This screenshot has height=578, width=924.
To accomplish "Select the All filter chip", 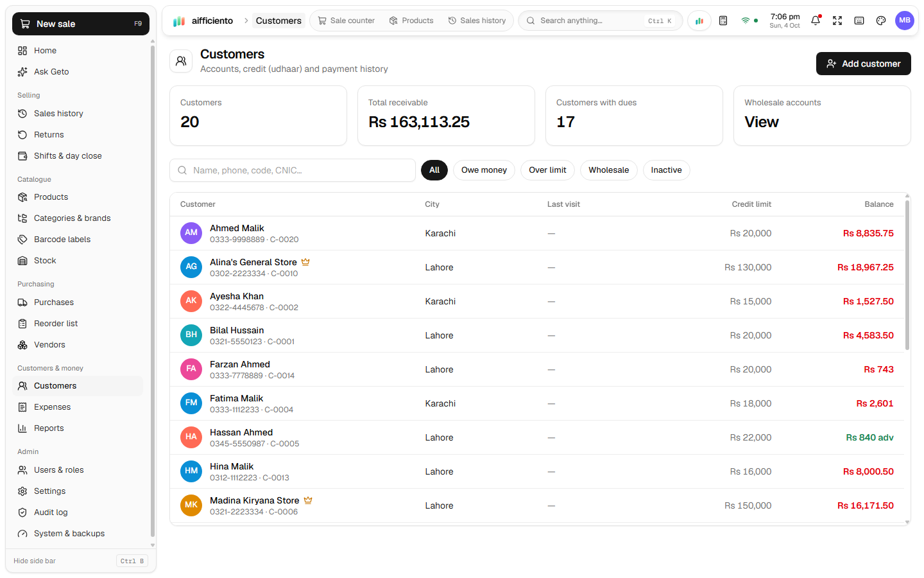I will [x=434, y=170].
